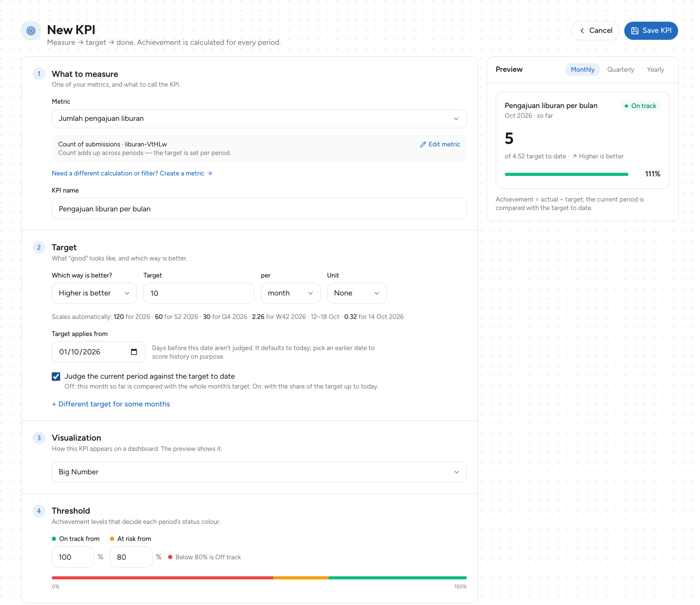
Task: Click the step 4 Threshold number badge
Action: [x=39, y=511]
